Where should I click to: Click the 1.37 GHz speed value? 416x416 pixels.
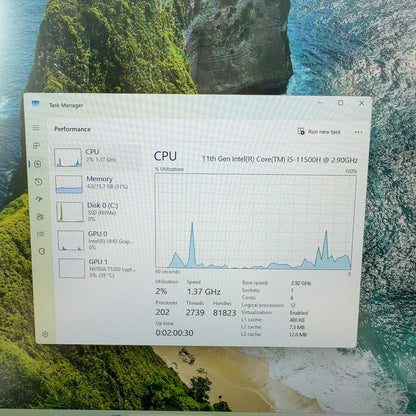click(203, 292)
